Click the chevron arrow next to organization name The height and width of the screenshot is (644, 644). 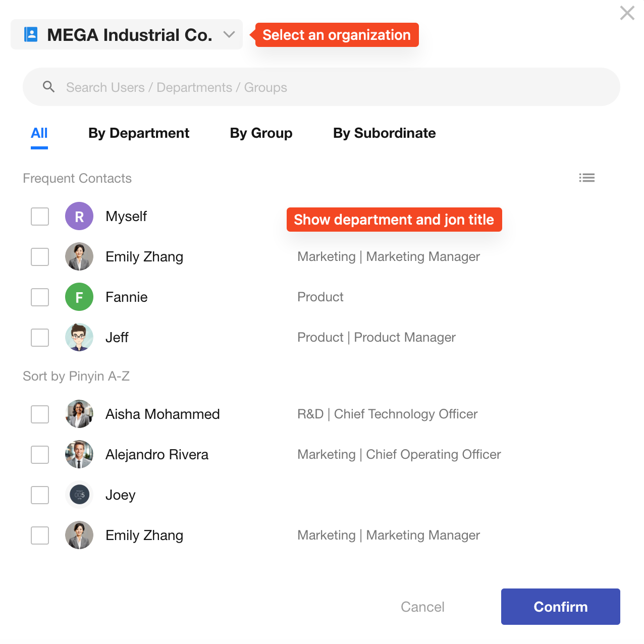click(229, 34)
